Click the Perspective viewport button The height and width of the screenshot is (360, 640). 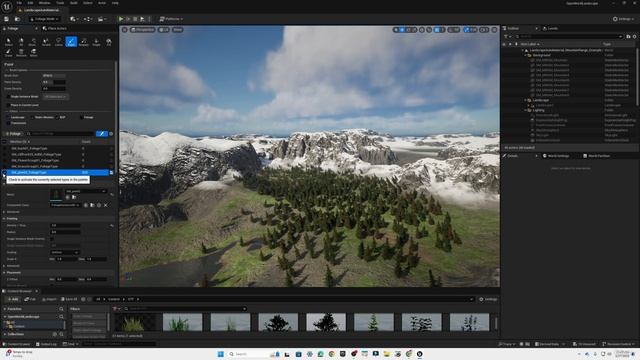click(x=142, y=30)
